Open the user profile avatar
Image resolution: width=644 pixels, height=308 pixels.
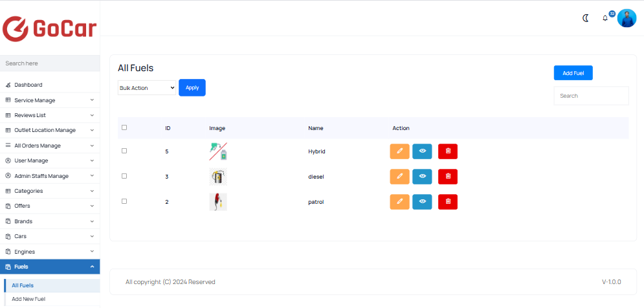(x=627, y=18)
